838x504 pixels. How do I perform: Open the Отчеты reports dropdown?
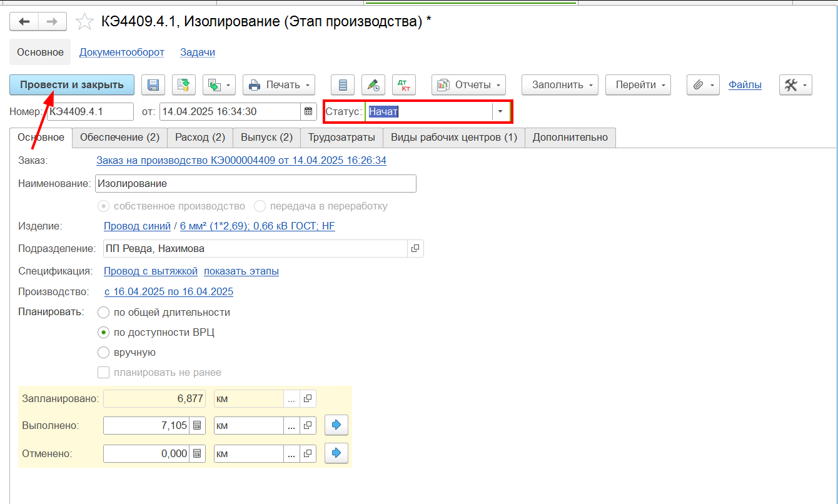pos(468,85)
